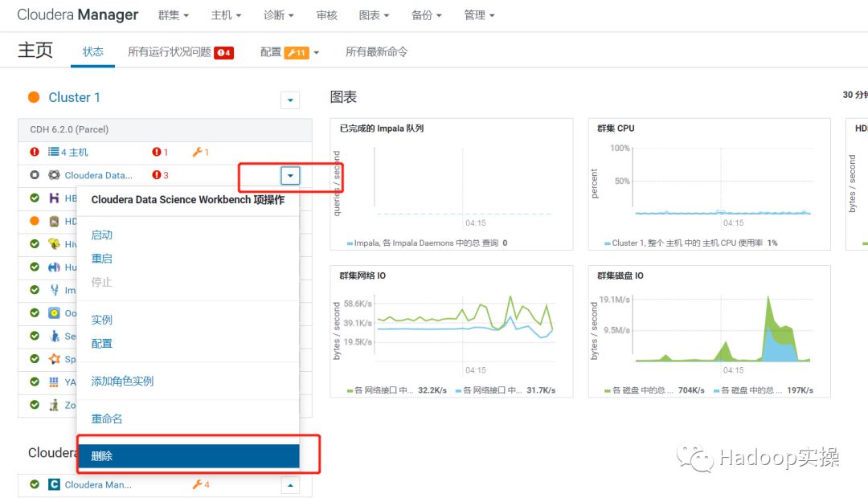Screen dimensions: 868x498
Task: Click the YARN service icon
Action: coord(54,382)
